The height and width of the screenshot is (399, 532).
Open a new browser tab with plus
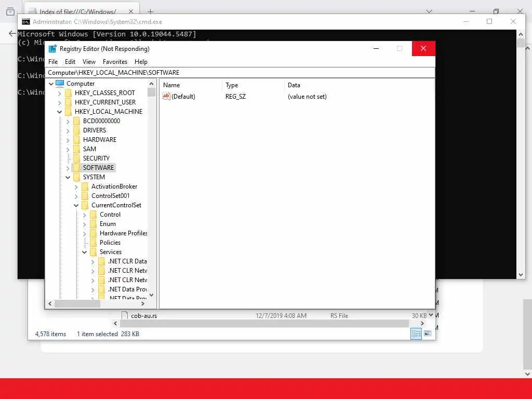150,11
